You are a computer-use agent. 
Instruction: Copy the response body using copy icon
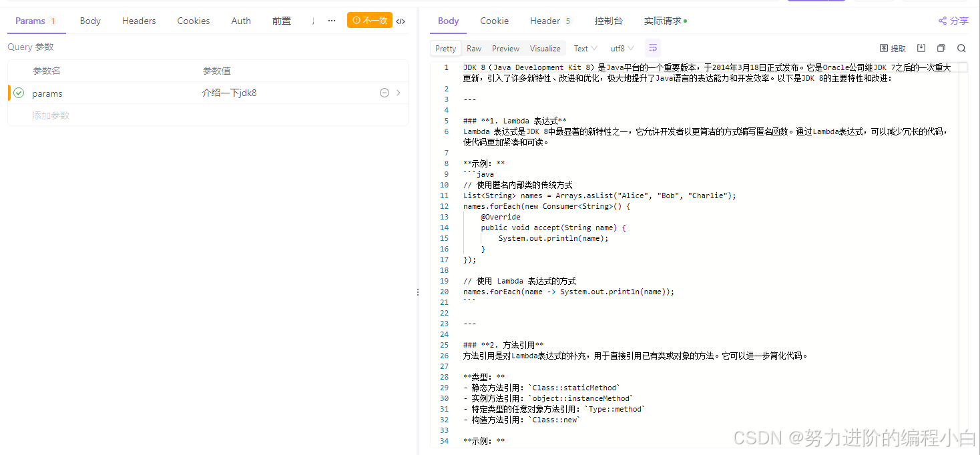941,48
